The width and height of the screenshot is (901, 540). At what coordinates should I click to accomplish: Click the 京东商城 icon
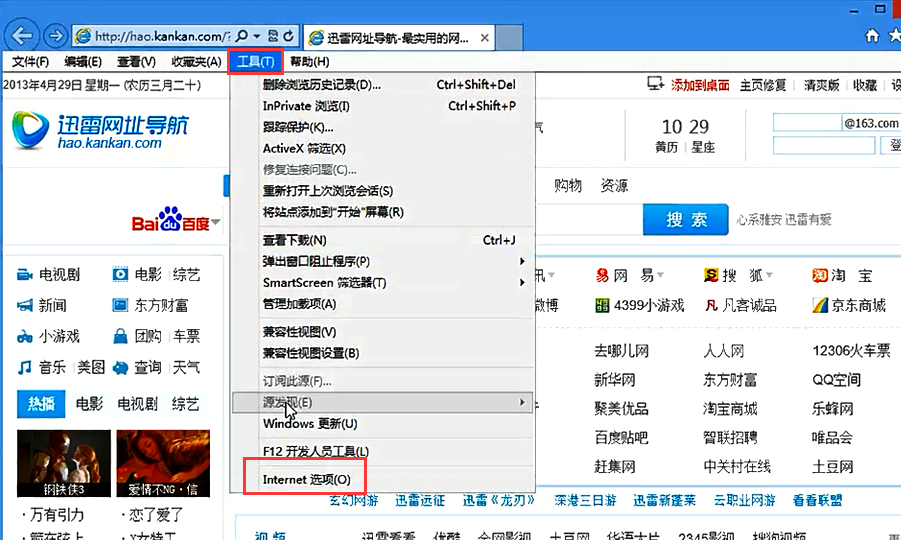(x=820, y=305)
